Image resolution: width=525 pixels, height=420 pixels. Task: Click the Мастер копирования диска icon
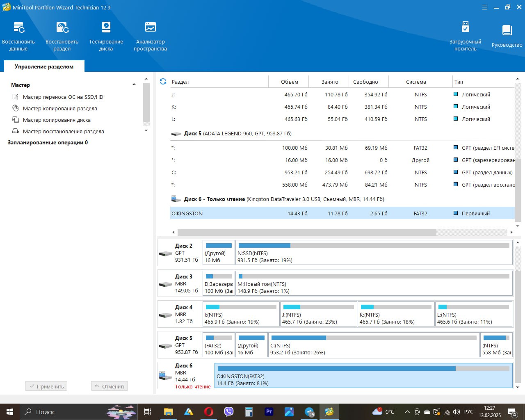[16, 120]
